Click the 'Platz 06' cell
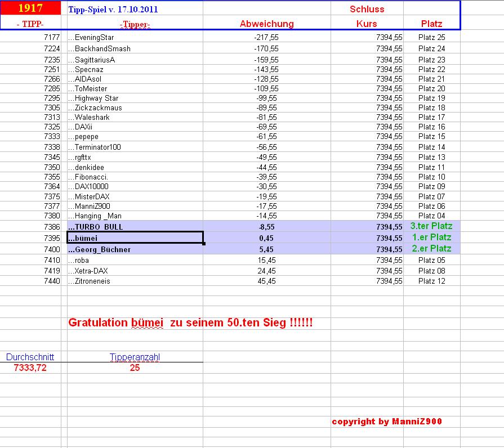The image size is (504, 448). (x=432, y=206)
